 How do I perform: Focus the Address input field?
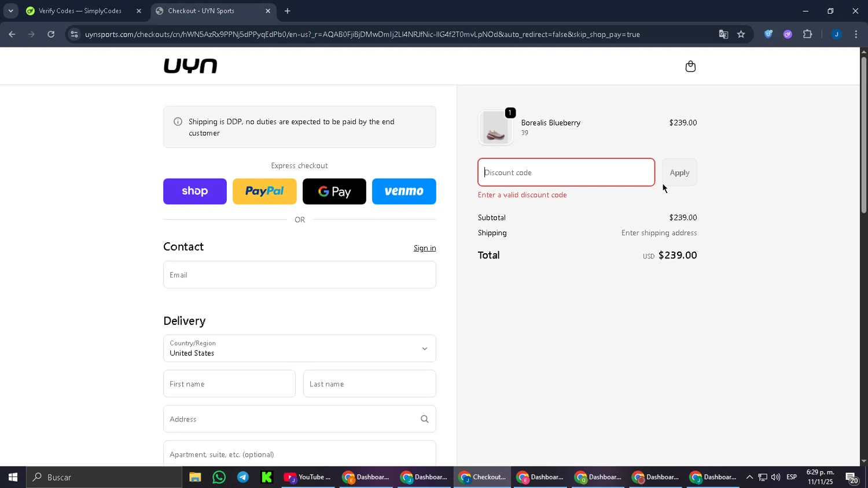tap(300, 419)
